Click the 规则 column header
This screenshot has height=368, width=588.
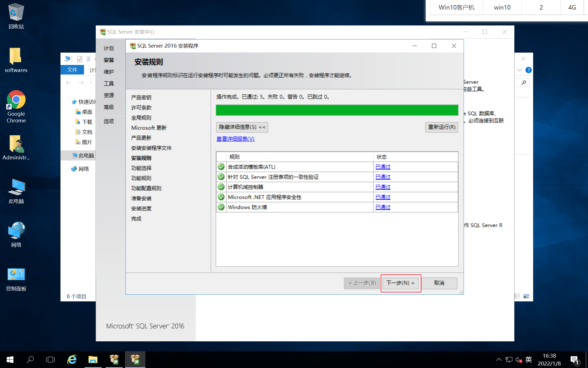point(300,157)
